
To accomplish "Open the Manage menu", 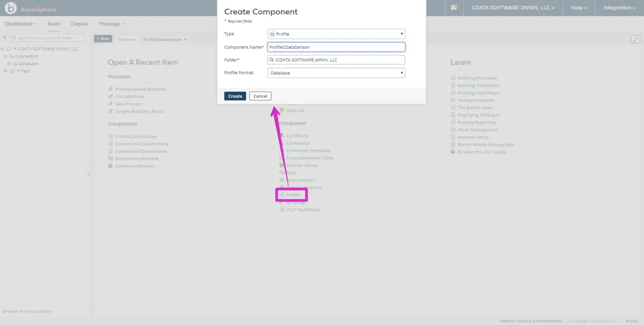I will (x=111, y=24).
